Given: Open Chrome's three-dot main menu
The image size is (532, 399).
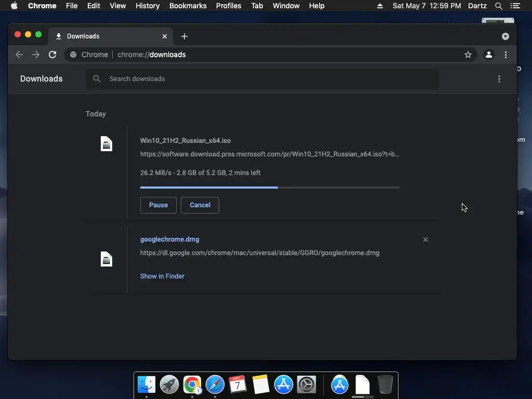Looking at the screenshot, I should tap(506, 55).
